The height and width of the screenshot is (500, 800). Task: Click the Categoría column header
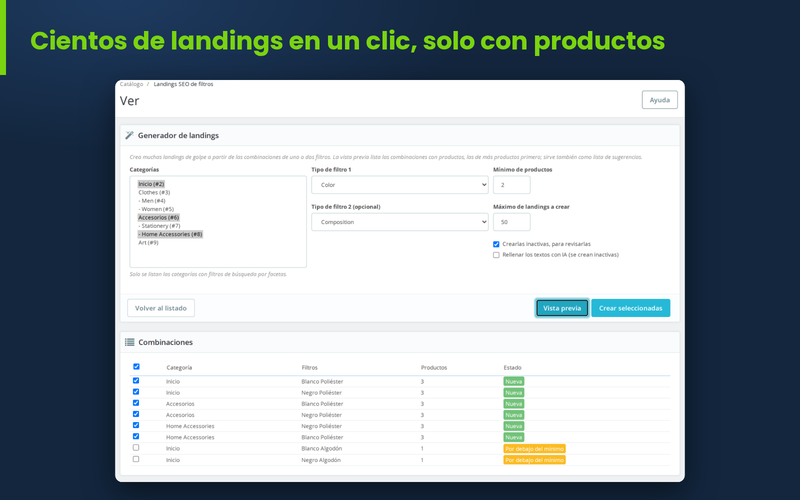[179, 367]
